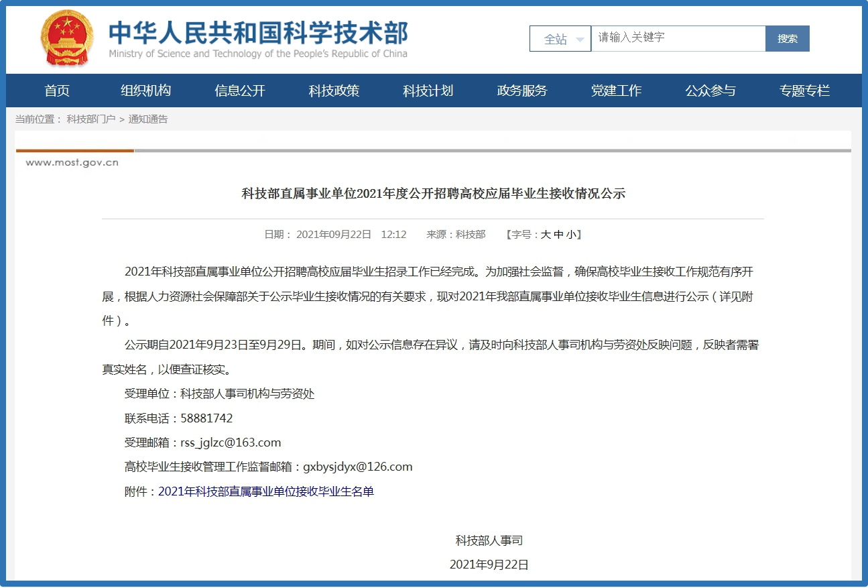Click 通知通告 breadcrumb link
Image resolution: width=868 pixels, height=588 pixels.
pyautogui.click(x=148, y=119)
